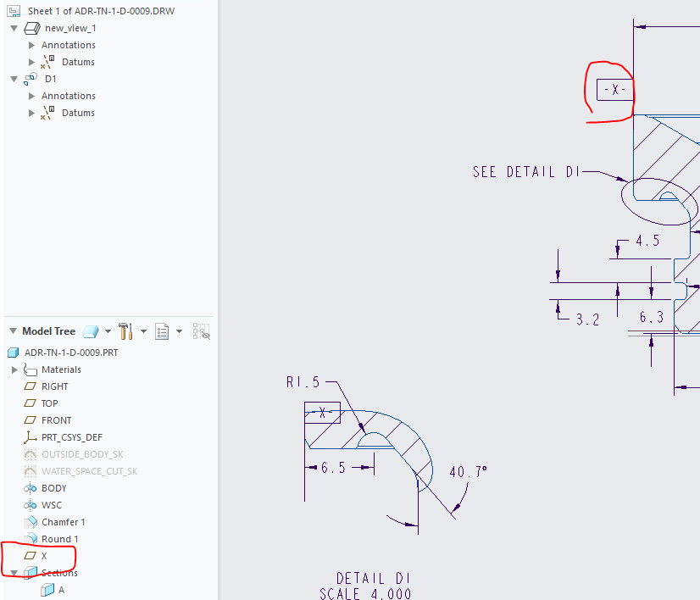Select the -X- datum tag in detail view
This screenshot has height=600, width=700.
coord(322,413)
